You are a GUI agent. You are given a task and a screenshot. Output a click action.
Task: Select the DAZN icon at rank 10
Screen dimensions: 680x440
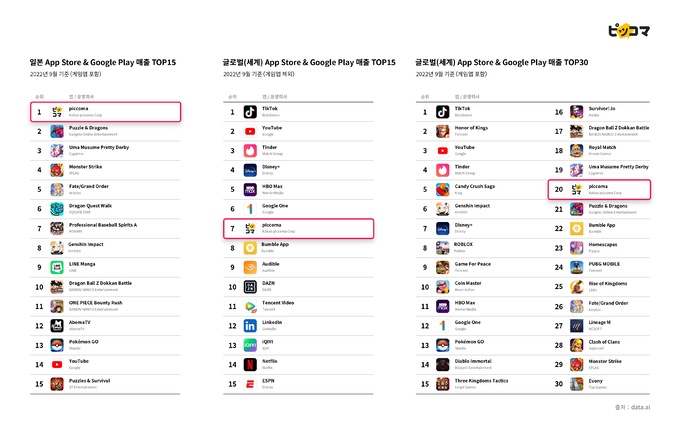click(250, 287)
